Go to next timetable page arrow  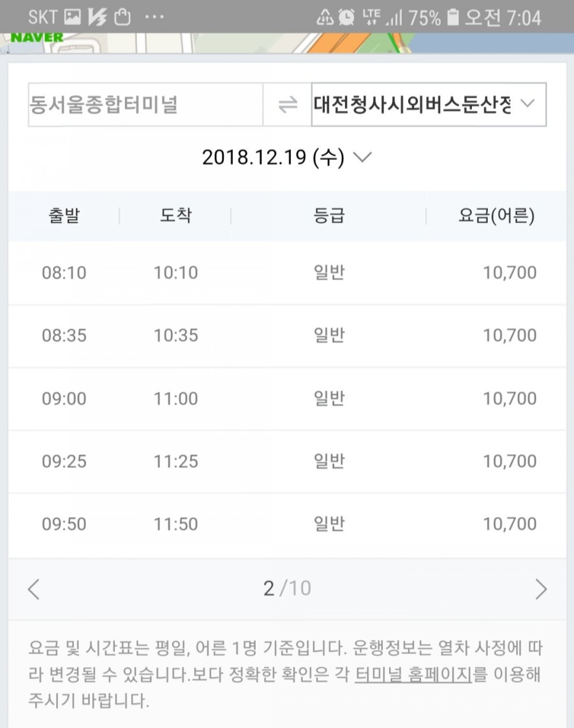pyautogui.click(x=541, y=589)
